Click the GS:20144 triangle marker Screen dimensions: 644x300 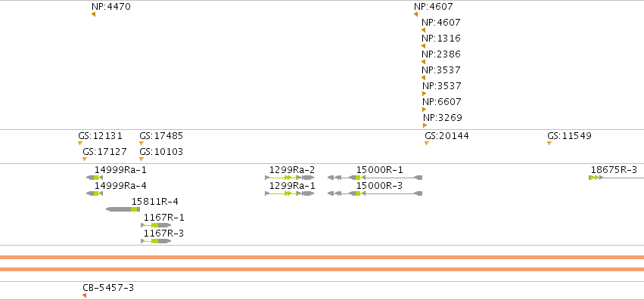point(427,144)
